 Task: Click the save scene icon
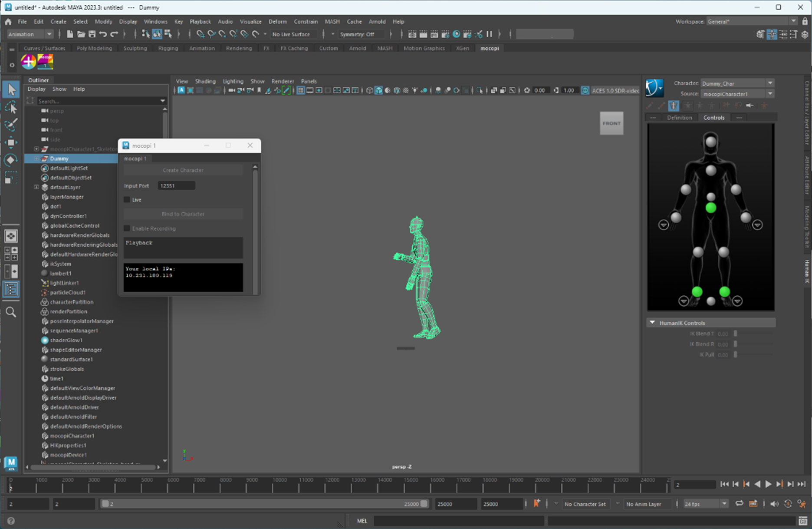tap(92, 34)
